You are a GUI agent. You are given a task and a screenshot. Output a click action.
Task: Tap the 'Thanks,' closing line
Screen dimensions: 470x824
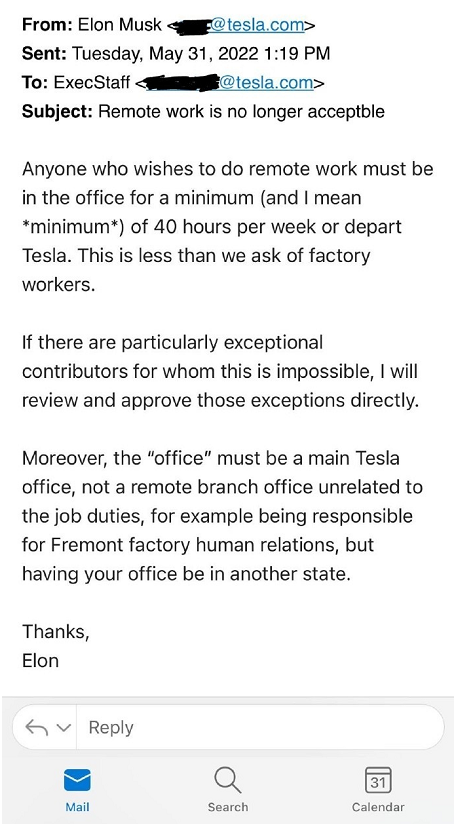point(56,631)
